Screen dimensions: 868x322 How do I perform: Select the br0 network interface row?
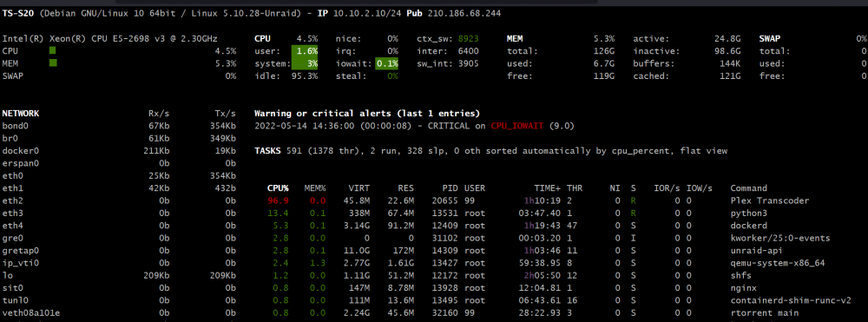coord(120,138)
